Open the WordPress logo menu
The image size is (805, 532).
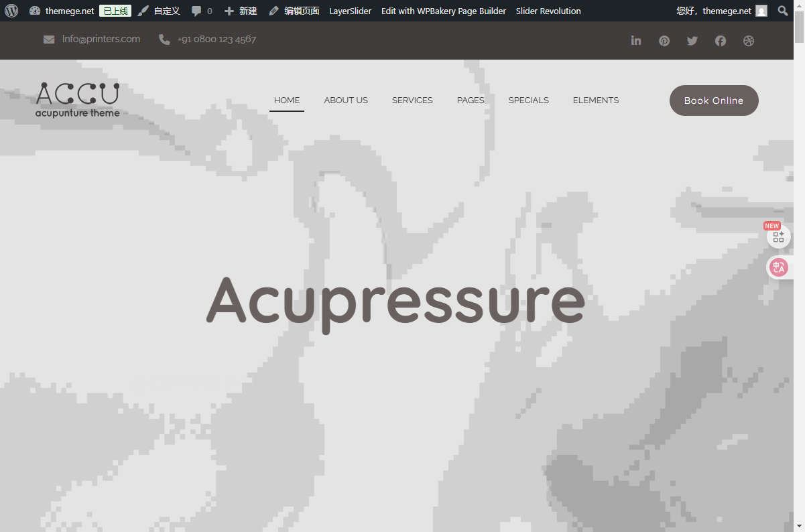point(11,11)
